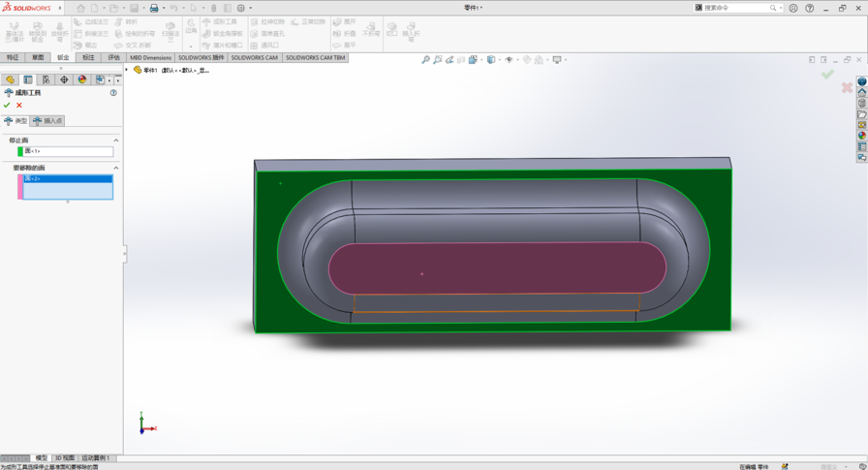Image resolution: width=868 pixels, height=470 pixels.
Task: Open the DisplayManager color sphere tab icon
Action: pyautogui.click(x=82, y=79)
